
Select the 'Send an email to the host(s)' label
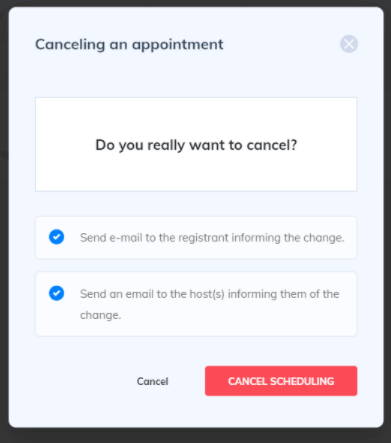point(209,304)
